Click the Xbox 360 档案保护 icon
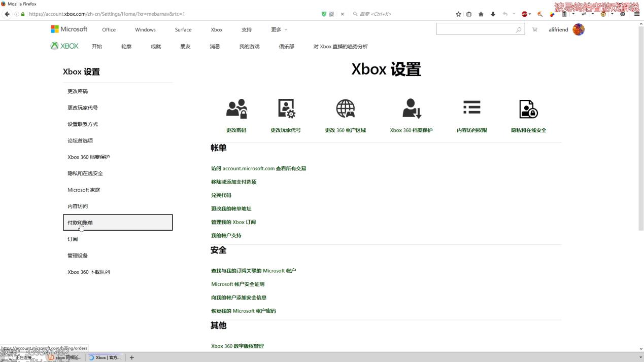Screen dimensions: 644x362 pos(411,108)
